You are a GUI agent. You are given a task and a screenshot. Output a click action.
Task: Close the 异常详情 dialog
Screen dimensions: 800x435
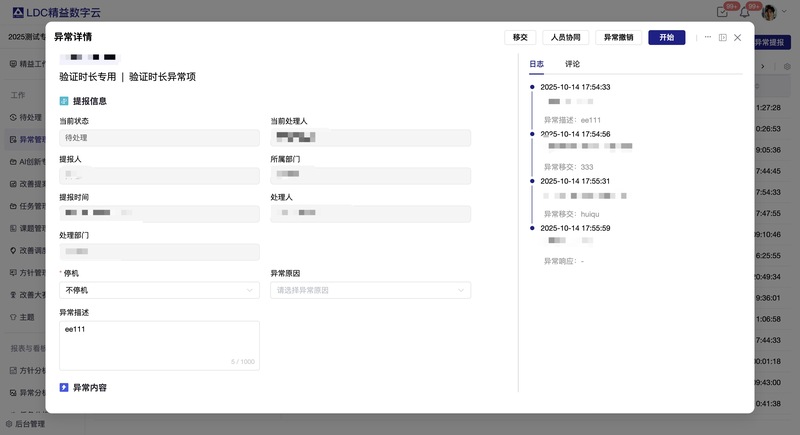(738, 37)
